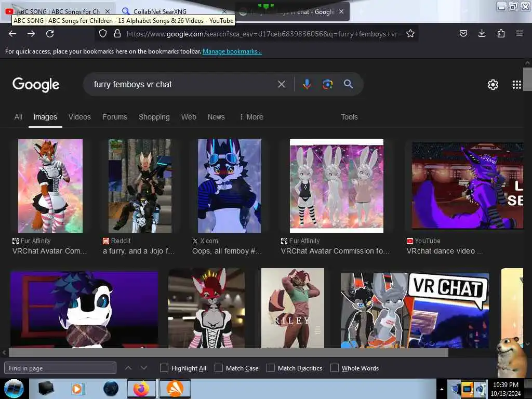This screenshot has height=399, width=532.
Task: Go back with the browser back arrow
Action: tap(12, 34)
